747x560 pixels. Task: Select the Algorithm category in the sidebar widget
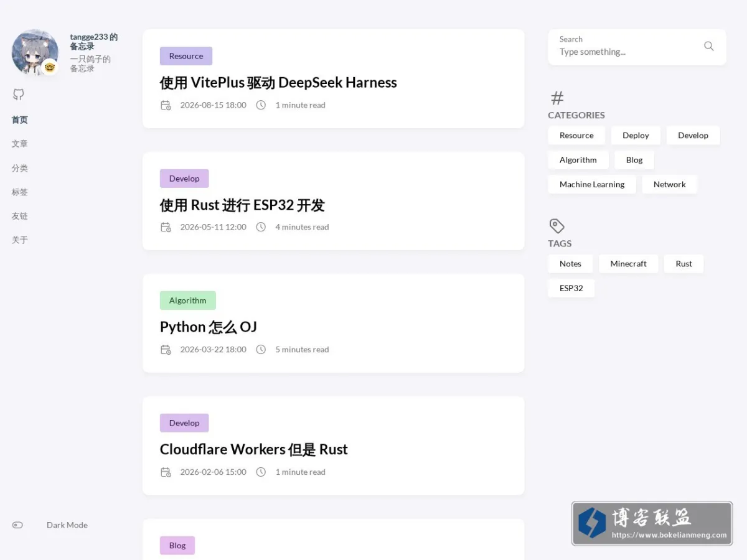[578, 160]
